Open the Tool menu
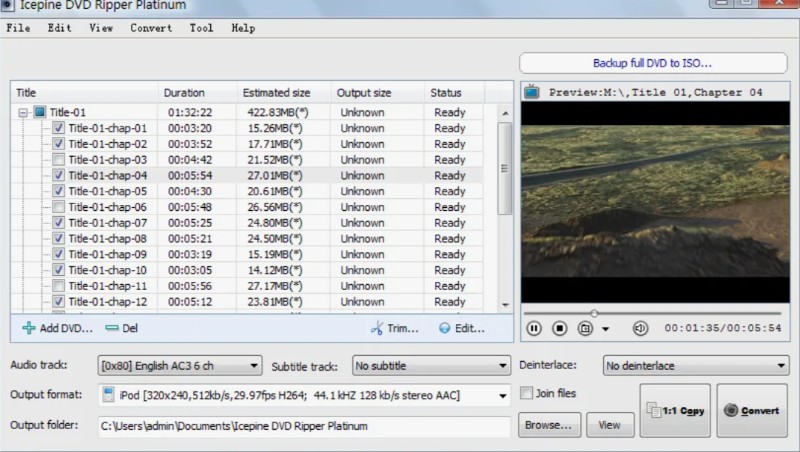Viewport: 800px width, 452px height. point(201,28)
